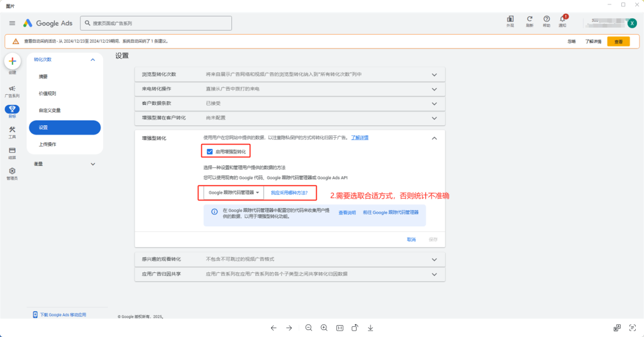644x337 pixels.
Task: Rotate the image in viewer
Action: click(x=355, y=328)
